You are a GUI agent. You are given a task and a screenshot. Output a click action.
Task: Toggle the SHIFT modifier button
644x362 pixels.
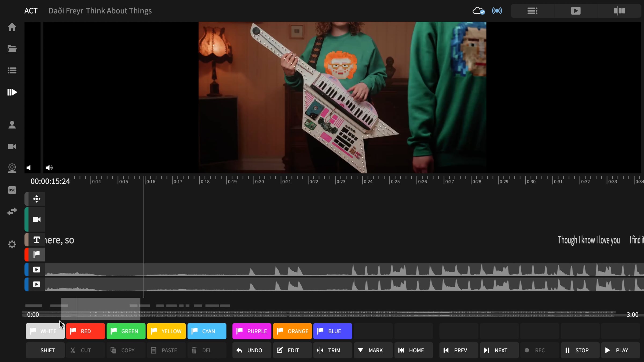click(45, 350)
